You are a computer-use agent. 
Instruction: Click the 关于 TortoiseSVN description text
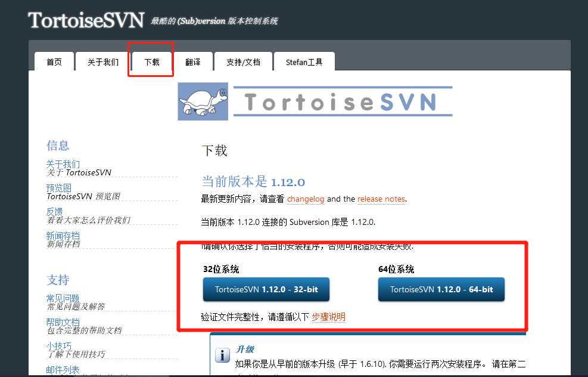[x=79, y=172]
